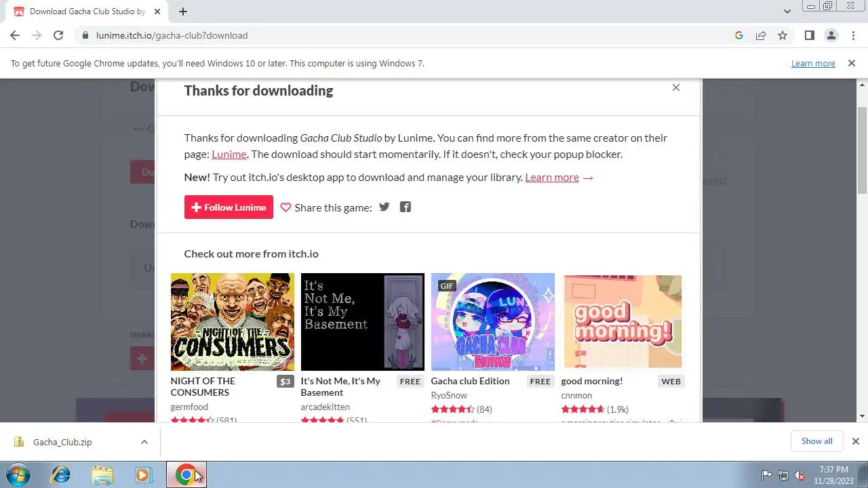Open author arcadekitten's page
The width and height of the screenshot is (868, 488).
(x=325, y=407)
